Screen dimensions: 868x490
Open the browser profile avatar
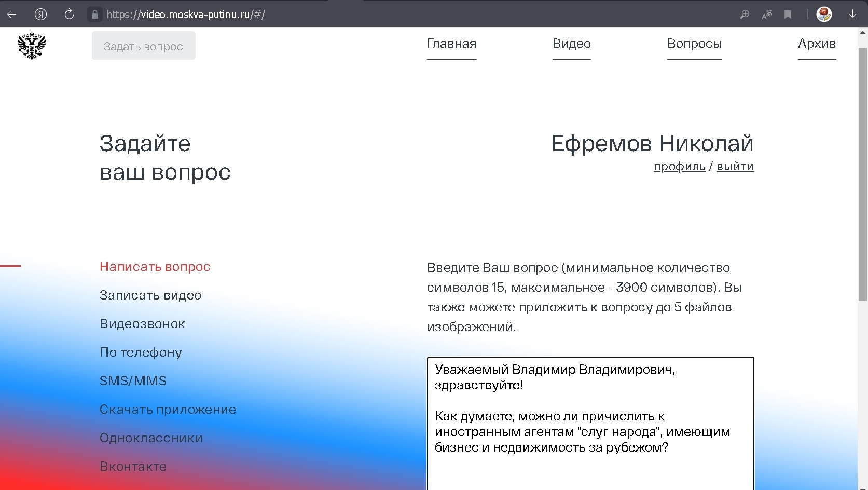[x=824, y=15]
